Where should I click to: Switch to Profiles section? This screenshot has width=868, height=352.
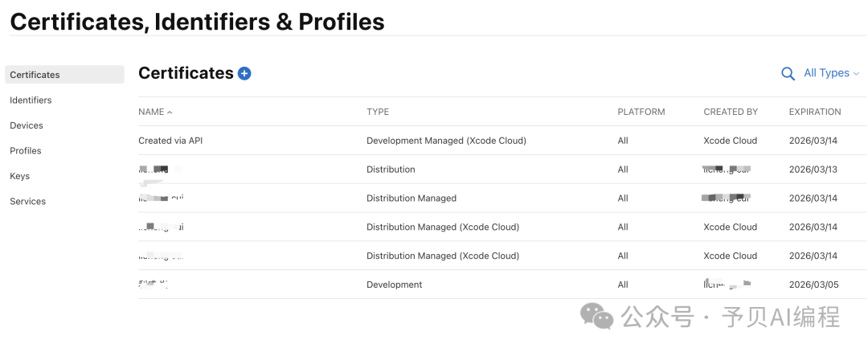point(26,151)
